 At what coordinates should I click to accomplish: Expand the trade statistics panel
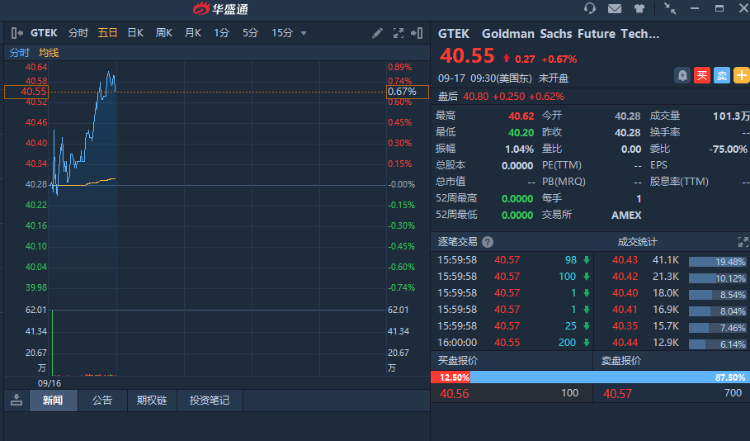[x=742, y=241]
